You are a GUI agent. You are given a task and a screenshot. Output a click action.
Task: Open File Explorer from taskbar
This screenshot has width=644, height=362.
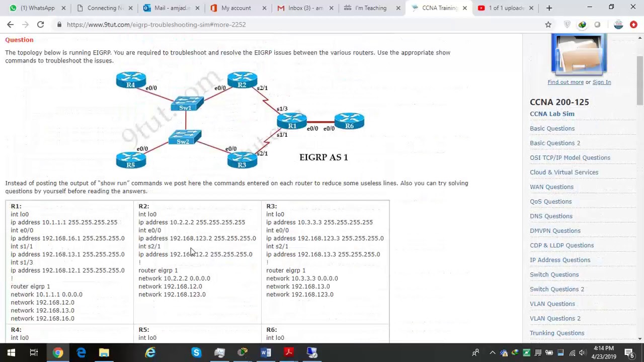[x=104, y=352]
